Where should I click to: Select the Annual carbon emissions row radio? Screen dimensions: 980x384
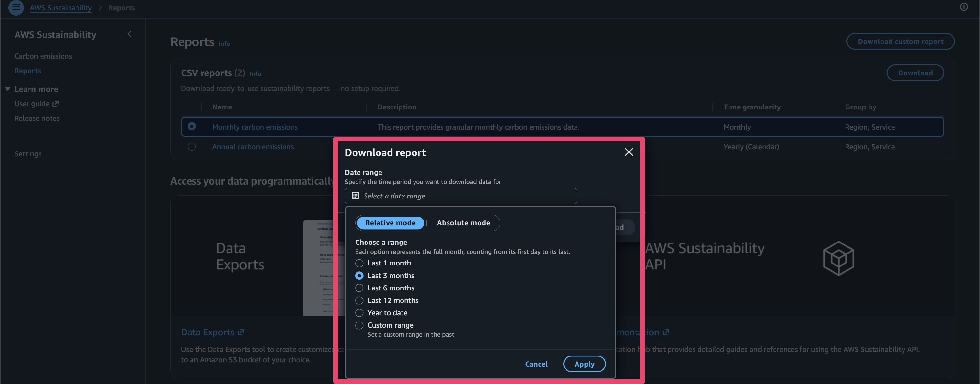pos(192,147)
